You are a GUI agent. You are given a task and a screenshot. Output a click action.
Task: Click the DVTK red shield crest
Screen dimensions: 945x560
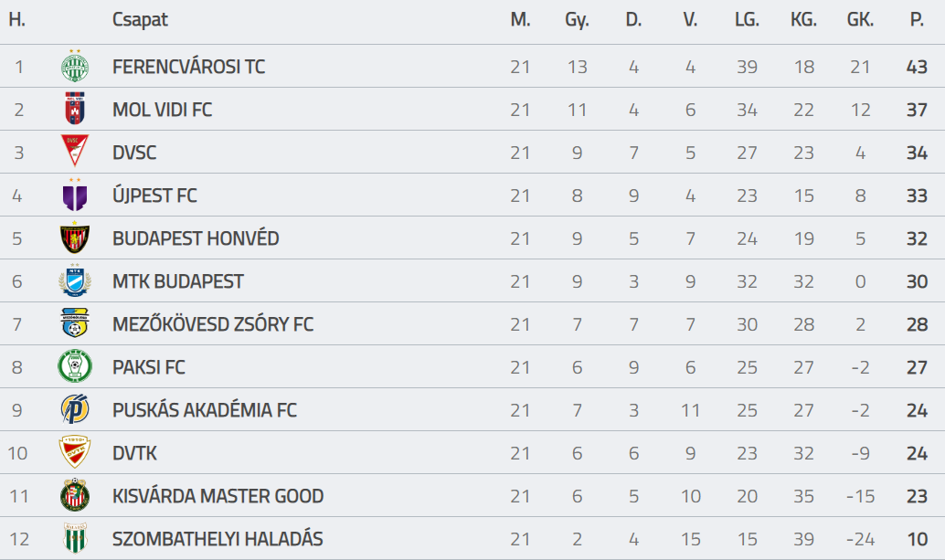75,452
